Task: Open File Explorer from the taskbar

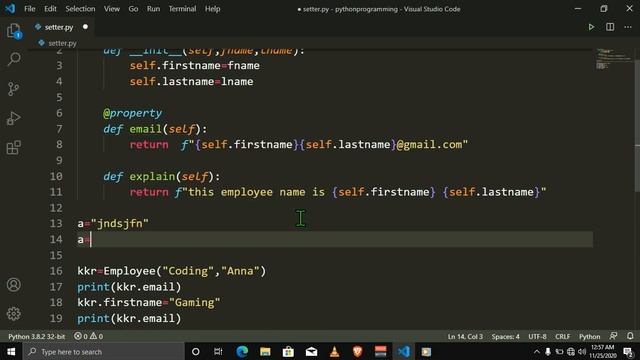Action: click(x=265, y=351)
